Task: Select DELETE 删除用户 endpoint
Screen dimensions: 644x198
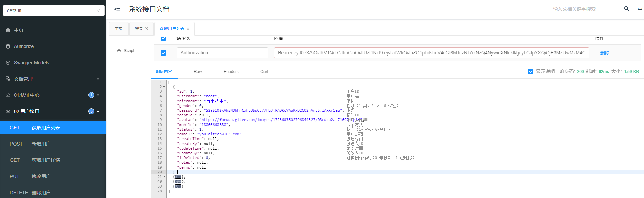Action: (53, 193)
